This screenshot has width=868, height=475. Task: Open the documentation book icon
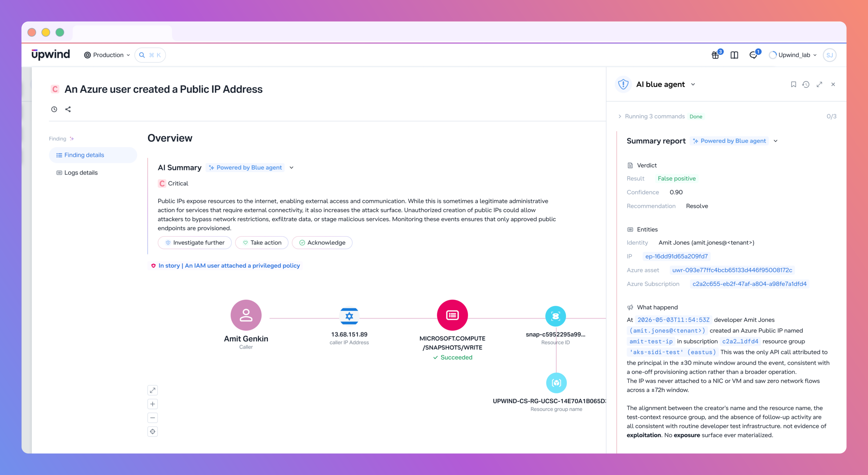pyautogui.click(x=734, y=55)
